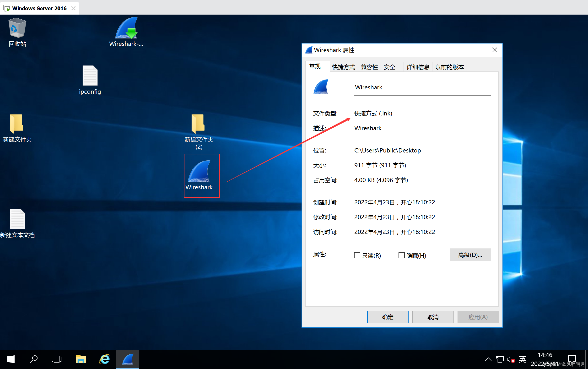Switch to Wireshark taskbar icon

pyautogui.click(x=128, y=359)
